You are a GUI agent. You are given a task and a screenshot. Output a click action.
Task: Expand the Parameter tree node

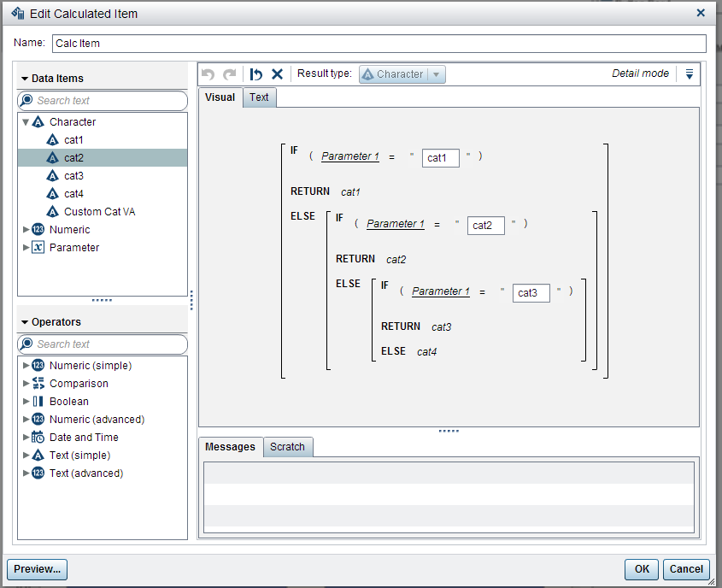(x=26, y=248)
